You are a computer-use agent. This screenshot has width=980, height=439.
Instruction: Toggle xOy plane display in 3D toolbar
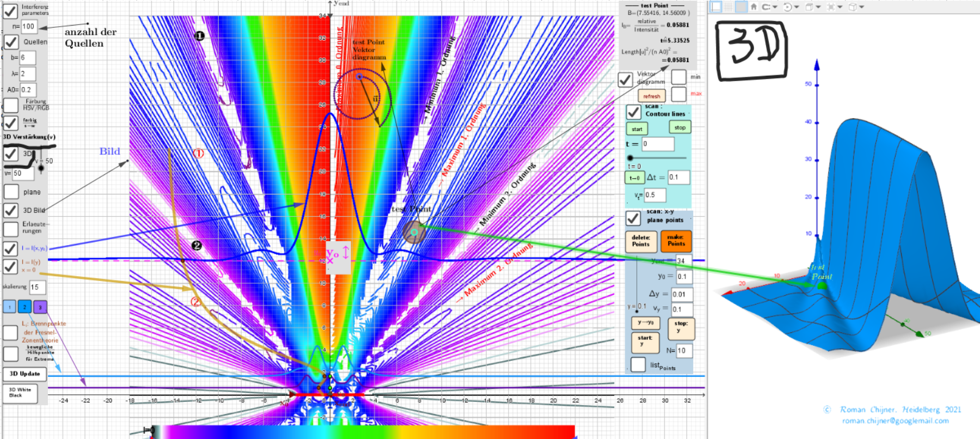741,7
